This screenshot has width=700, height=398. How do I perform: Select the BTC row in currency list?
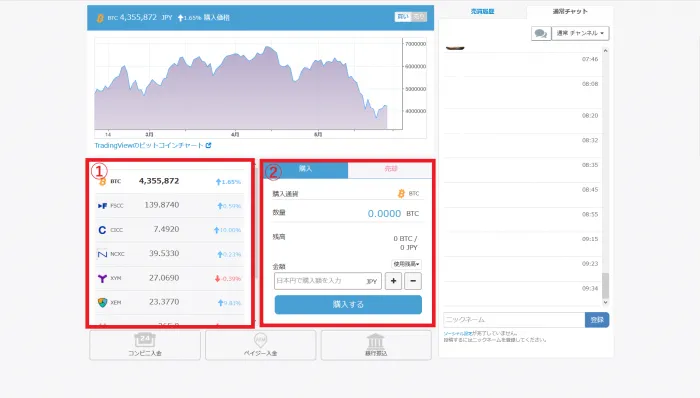pyautogui.click(x=170, y=181)
